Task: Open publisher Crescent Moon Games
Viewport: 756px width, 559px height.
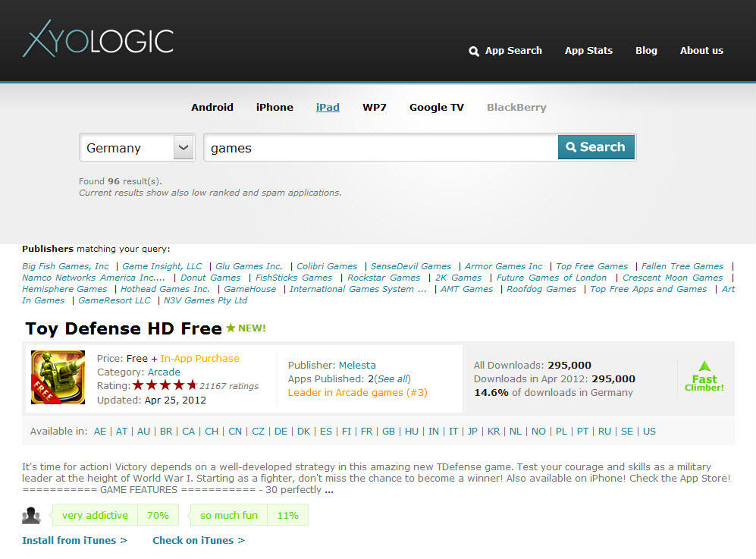Action: point(673,278)
